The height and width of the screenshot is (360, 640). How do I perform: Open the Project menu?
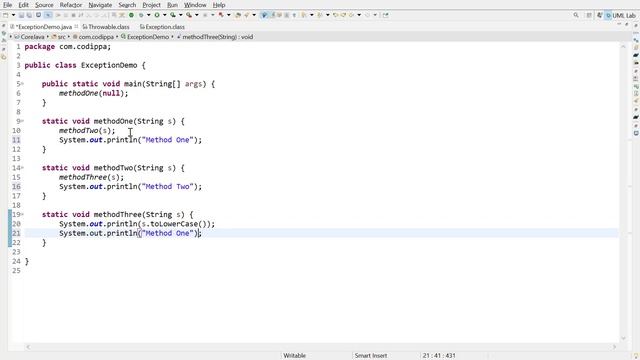[151, 5]
